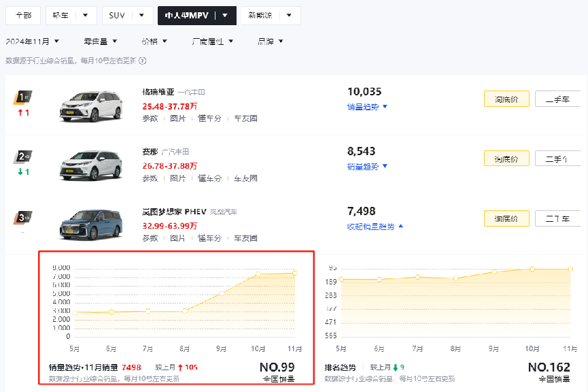
Task: Click the 25.48-37.78万 price text
Action: 169,106
